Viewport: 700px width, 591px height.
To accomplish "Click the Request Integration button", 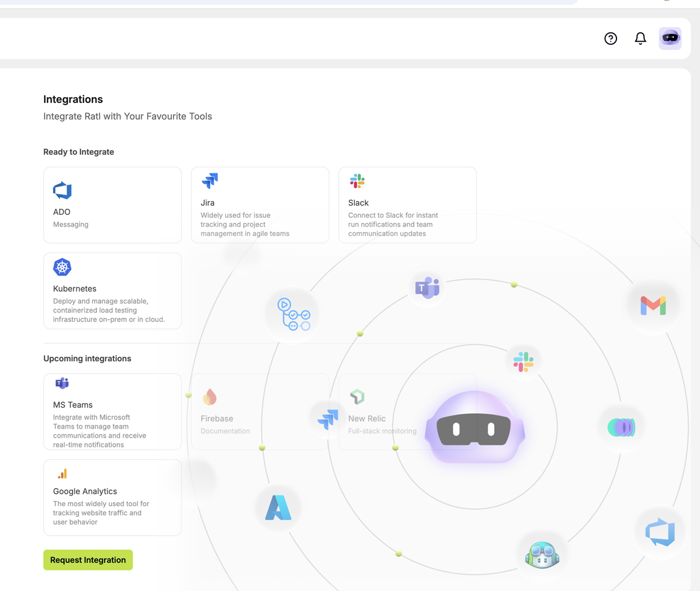I will (x=88, y=560).
